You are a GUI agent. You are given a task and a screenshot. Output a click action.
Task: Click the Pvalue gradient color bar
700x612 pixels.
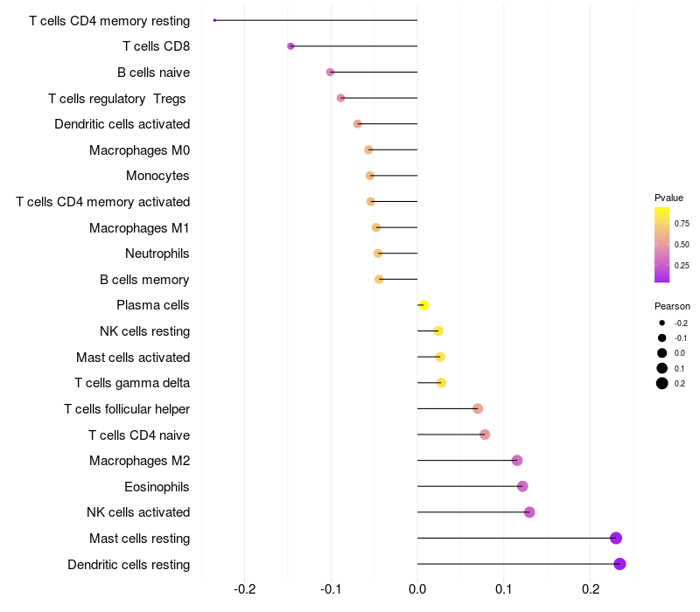[x=662, y=245]
